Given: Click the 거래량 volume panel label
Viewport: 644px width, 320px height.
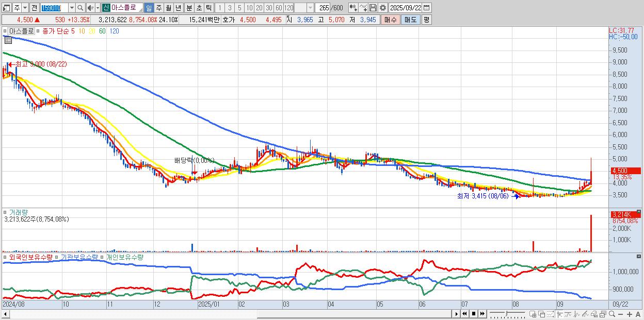Looking at the screenshot, I should click(18, 212).
